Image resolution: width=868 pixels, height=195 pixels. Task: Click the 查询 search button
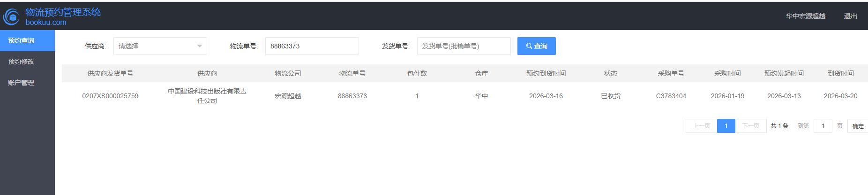(536, 46)
